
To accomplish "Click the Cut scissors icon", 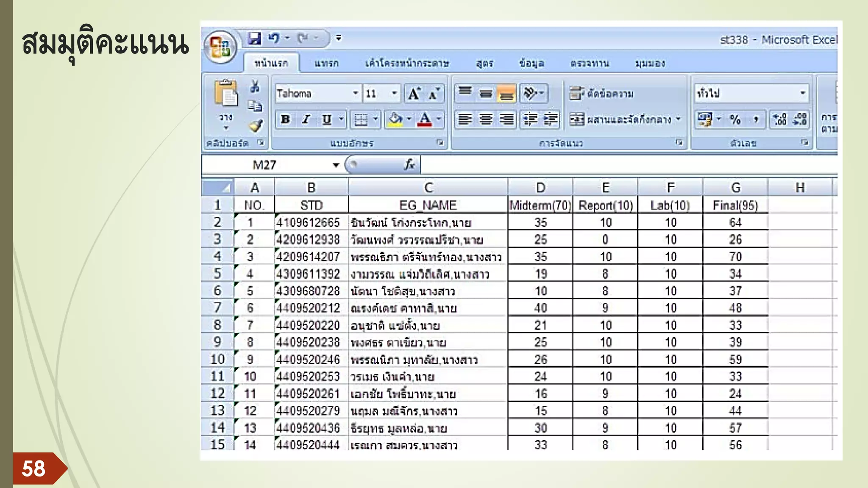I will (255, 86).
